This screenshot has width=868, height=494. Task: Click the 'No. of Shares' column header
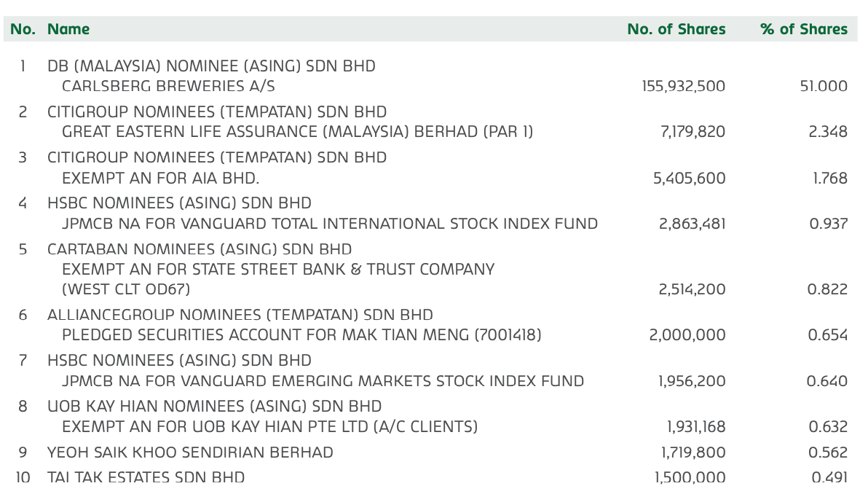(676, 29)
